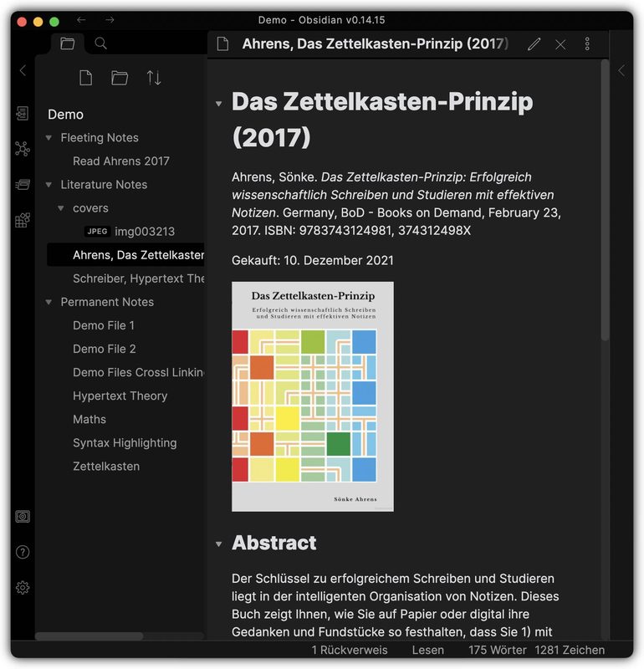
Task: Create a new folder with the new-folder icon
Action: 120,78
